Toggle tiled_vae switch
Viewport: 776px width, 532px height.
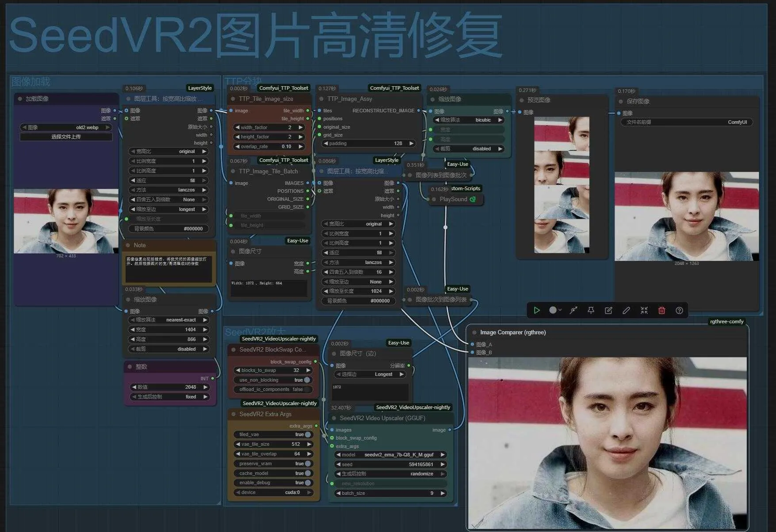click(308, 435)
